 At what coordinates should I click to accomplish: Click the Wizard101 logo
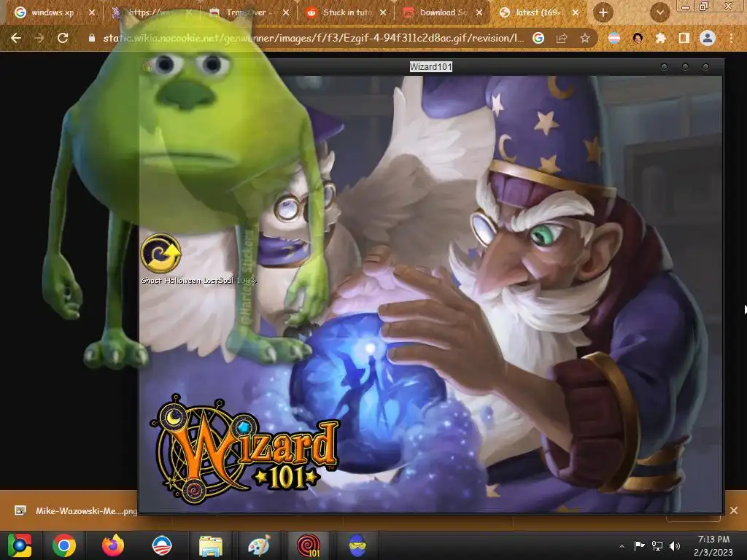pyautogui.click(x=245, y=449)
